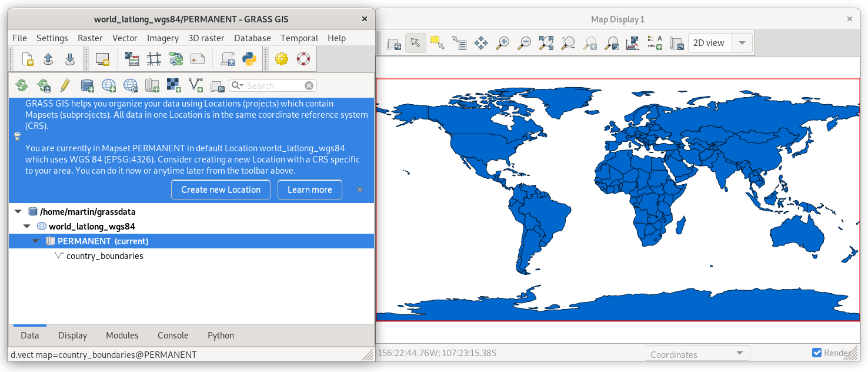Import raster data checkerboard icon

point(174,86)
